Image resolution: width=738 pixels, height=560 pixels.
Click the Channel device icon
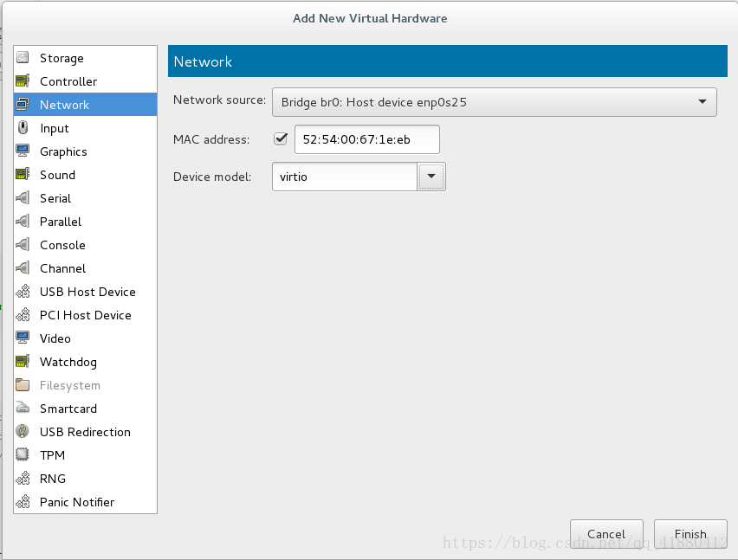click(x=23, y=268)
